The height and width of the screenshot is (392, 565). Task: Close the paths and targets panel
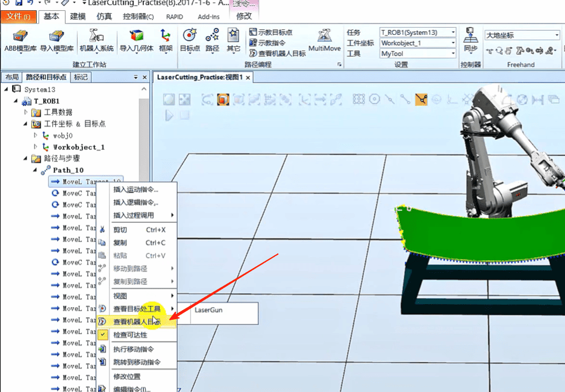pos(145,78)
